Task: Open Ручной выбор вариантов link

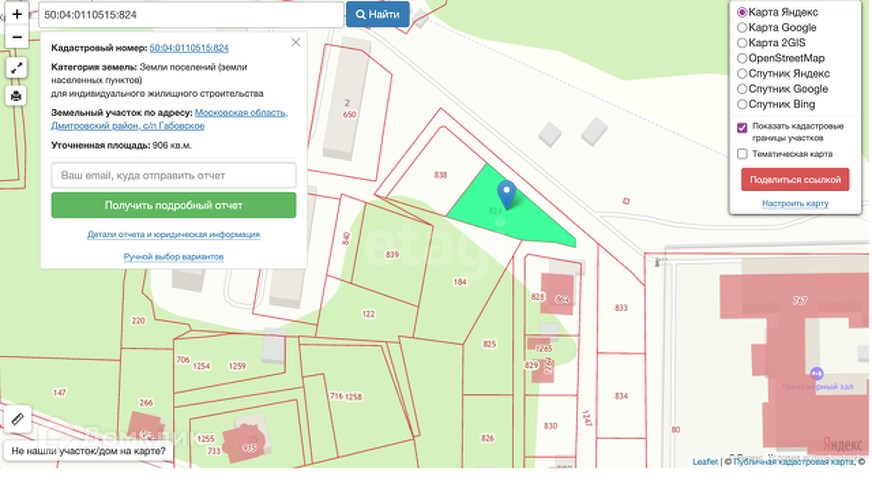Action: 174,256
